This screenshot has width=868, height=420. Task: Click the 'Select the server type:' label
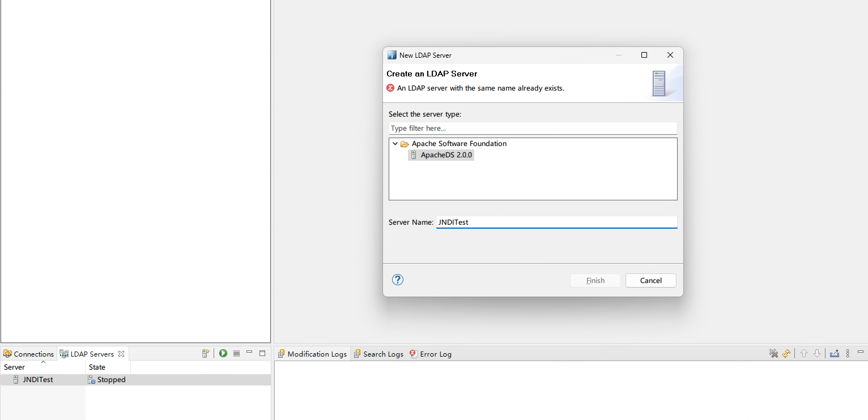pos(425,114)
